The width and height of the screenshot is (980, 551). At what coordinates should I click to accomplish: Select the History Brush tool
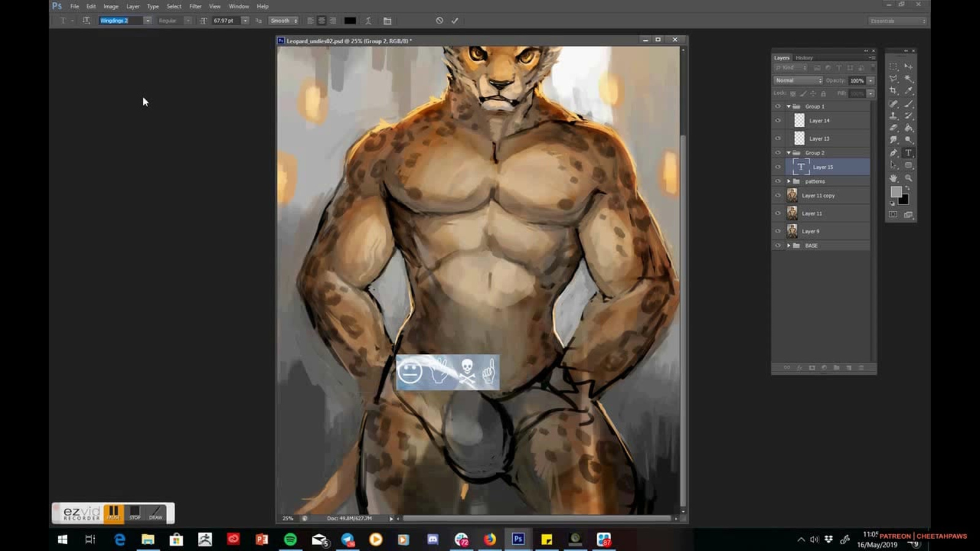click(x=909, y=116)
